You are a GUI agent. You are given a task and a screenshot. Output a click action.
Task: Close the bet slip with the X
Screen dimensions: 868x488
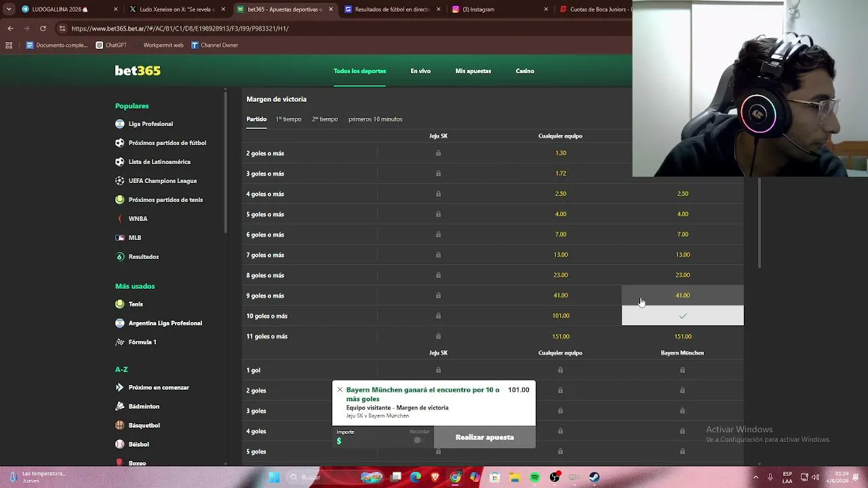pyautogui.click(x=340, y=390)
